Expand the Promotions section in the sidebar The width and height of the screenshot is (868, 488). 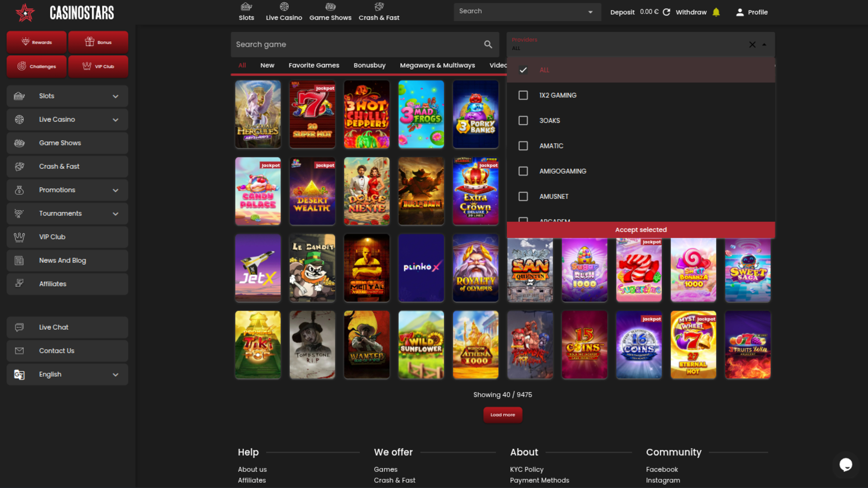pyautogui.click(x=67, y=190)
